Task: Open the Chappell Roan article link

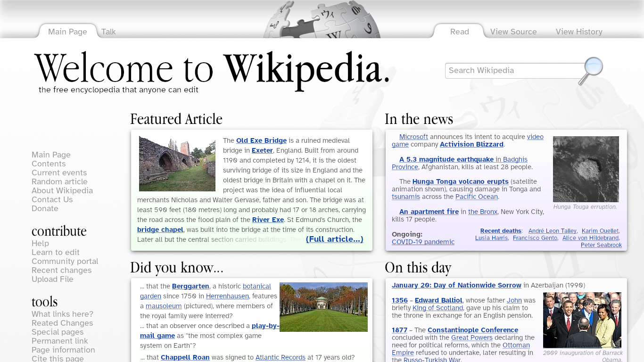Action: point(185,357)
